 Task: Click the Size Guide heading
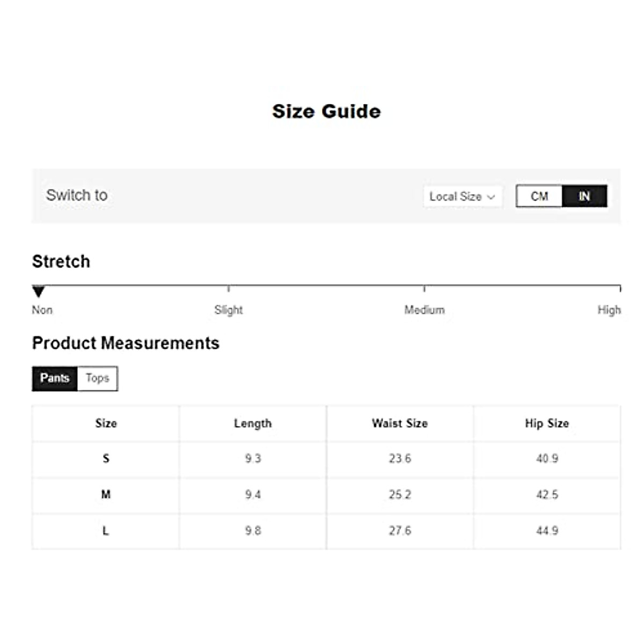(x=326, y=112)
